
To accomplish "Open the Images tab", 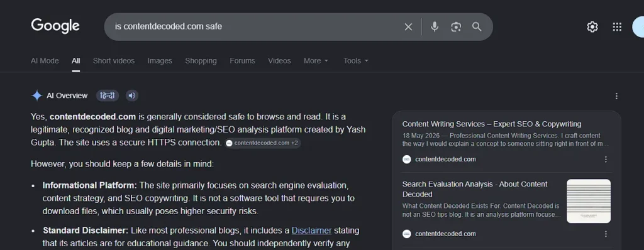I will [160, 61].
